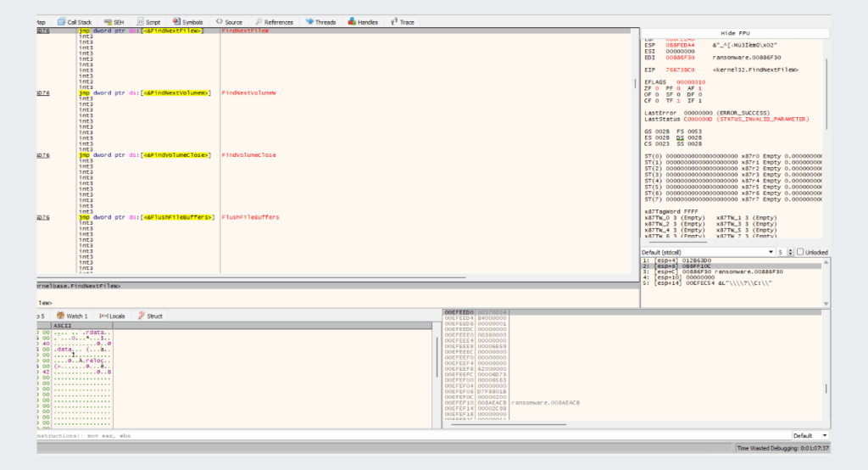Screen dimensions: 868x470
Task: Decrease the argument count stepper
Action: tap(791, 254)
